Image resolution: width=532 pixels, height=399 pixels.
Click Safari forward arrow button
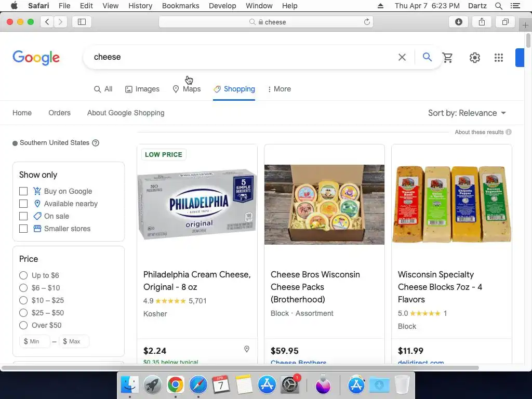point(60,22)
